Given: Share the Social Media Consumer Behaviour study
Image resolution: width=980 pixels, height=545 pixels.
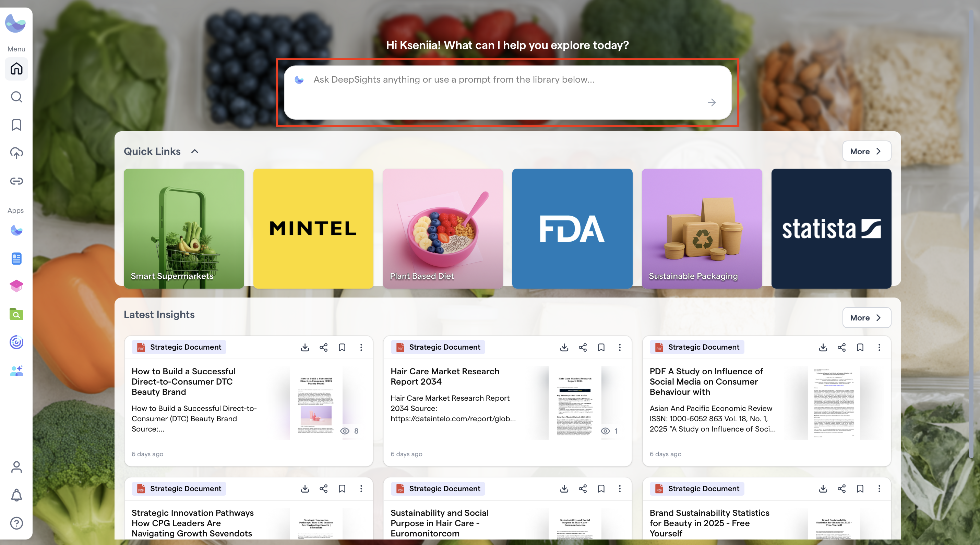Looking at the screenshot, I should point(841,347).
